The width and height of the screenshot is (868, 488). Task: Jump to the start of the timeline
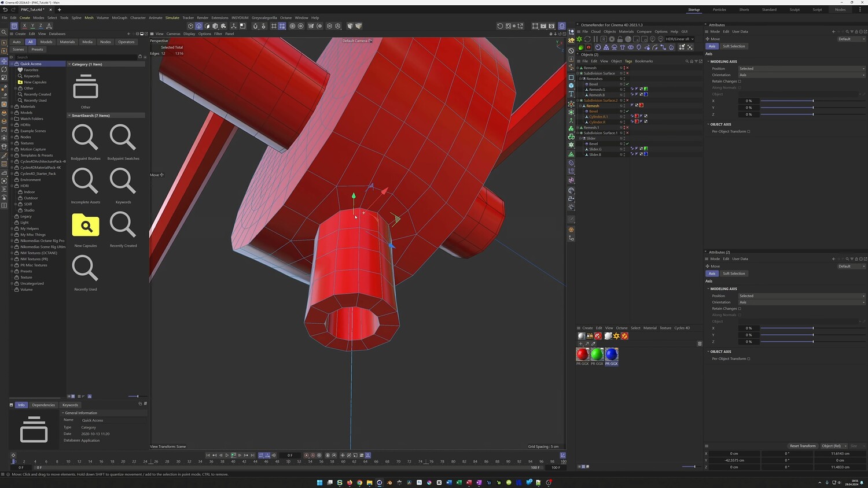[208, 456]
